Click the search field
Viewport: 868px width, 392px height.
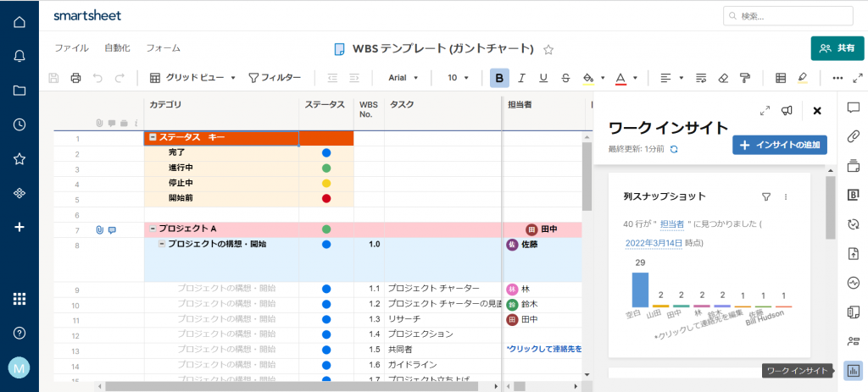[787, 16]
